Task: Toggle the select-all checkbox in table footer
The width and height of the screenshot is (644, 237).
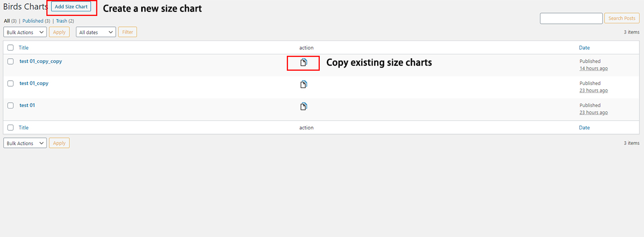Action: coord(10,127)
